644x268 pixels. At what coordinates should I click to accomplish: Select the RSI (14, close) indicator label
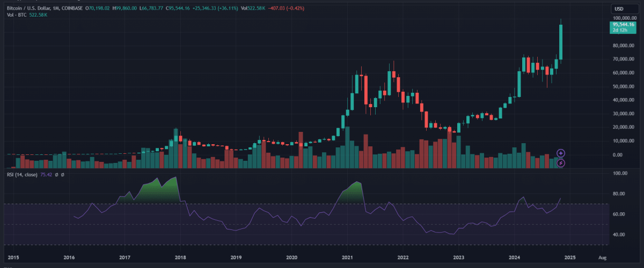[22, 174]
